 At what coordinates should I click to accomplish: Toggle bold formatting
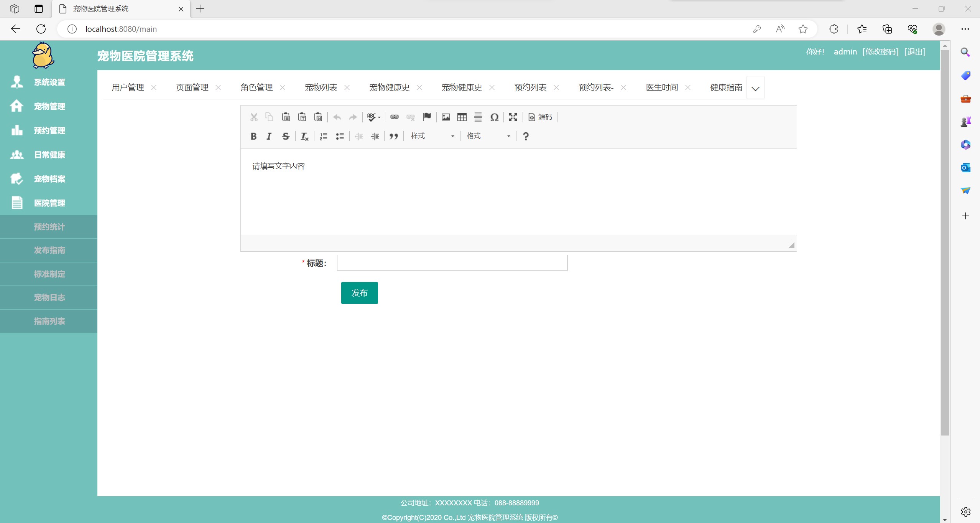(253, 136)
